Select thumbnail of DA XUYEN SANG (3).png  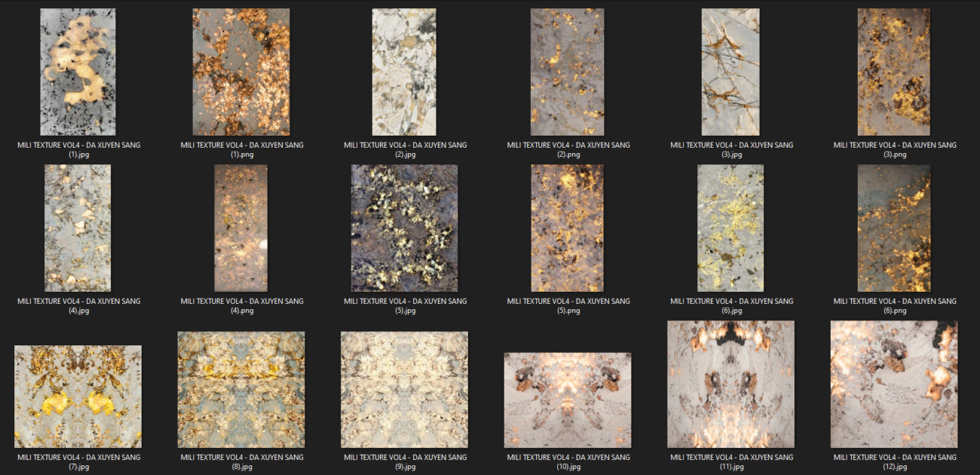point(894,72)
